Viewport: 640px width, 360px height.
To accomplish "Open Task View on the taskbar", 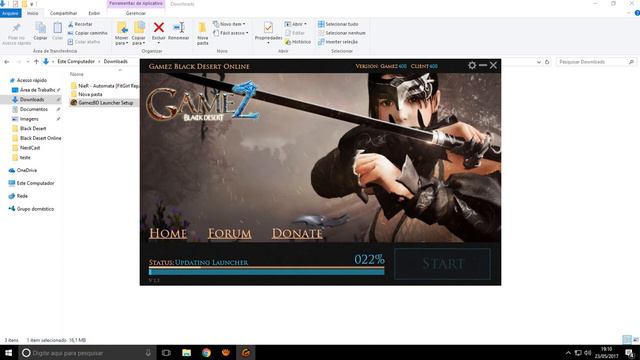I will tap(166, 353).
